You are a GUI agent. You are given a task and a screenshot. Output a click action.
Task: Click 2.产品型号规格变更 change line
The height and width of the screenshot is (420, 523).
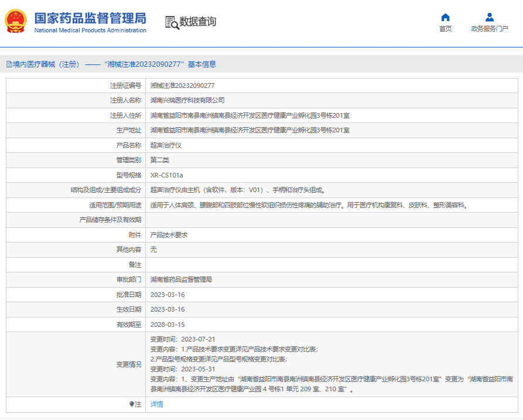[219, 359]
